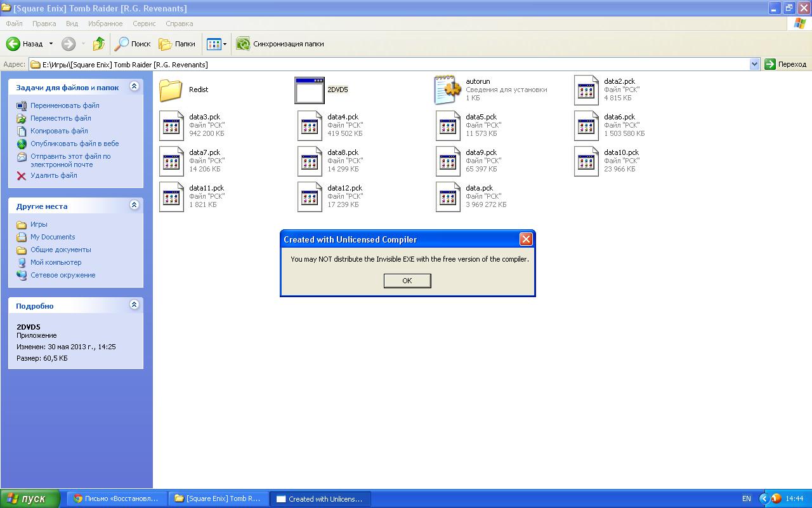812x508 pixels.
Task: Open the Справка menu
Action: tap(179, 23)
